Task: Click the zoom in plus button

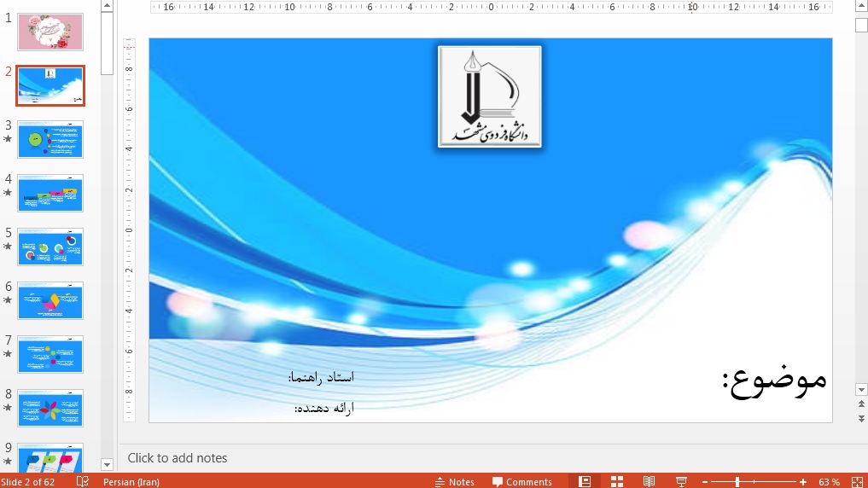Action: tap(803, 481)
